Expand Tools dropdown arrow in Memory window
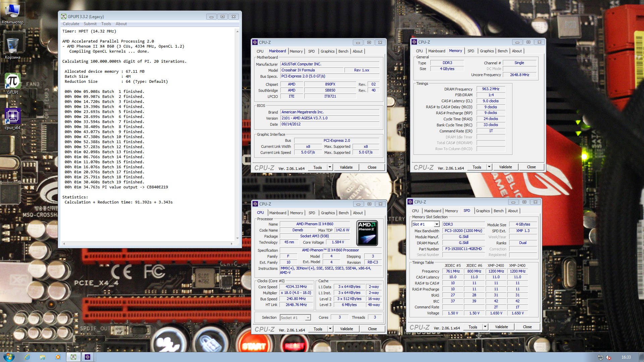The image size is (644, 362). tap(489, 167)
